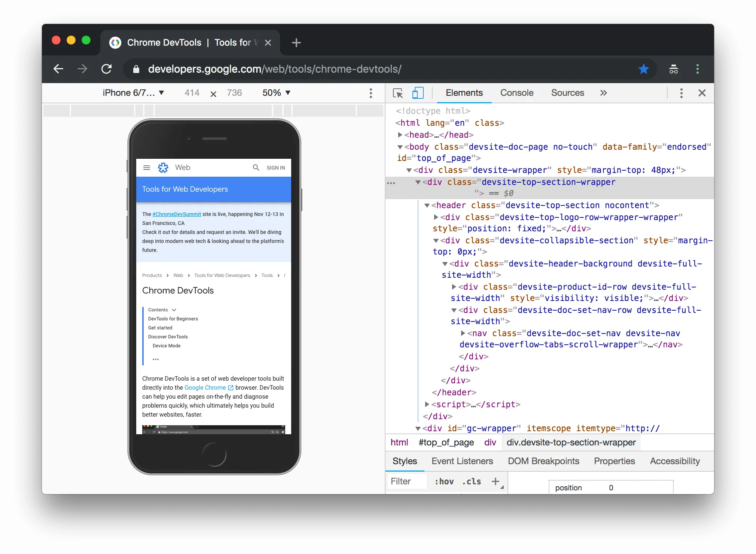Click the Styles Filter input field
The image size is (756, 554).
tap(406, 481)
